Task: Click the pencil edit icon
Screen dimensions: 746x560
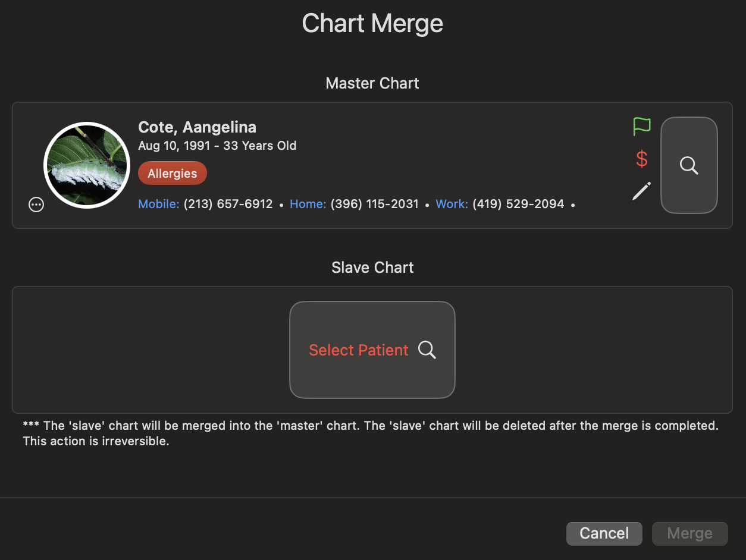Action: point(642,191)
